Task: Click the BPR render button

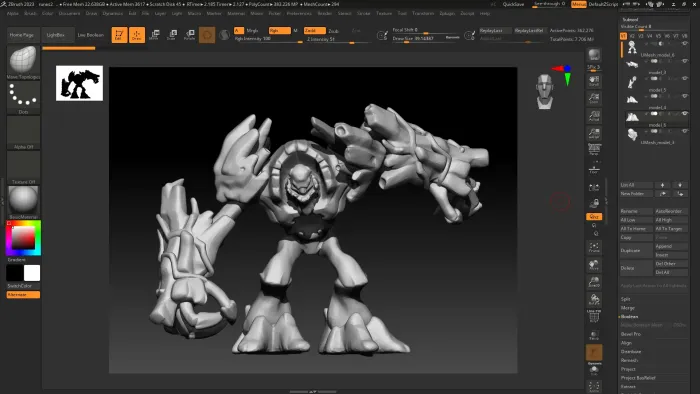Action: click(x=594, y=55)
